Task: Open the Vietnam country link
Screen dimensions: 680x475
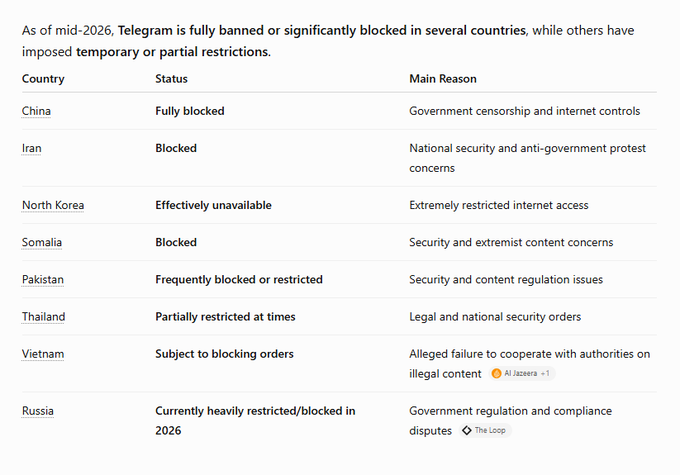Action: click(x=43, y=354)
